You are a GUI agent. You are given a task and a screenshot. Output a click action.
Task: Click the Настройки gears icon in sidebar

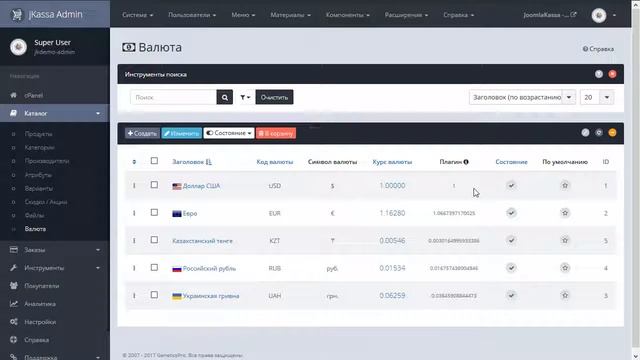(x=13, y=322)
